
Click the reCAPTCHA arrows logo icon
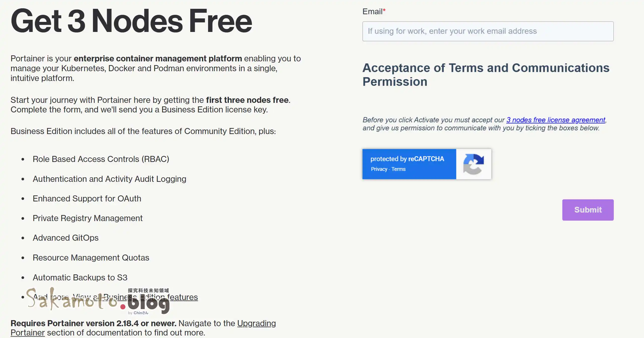point(473,164)
